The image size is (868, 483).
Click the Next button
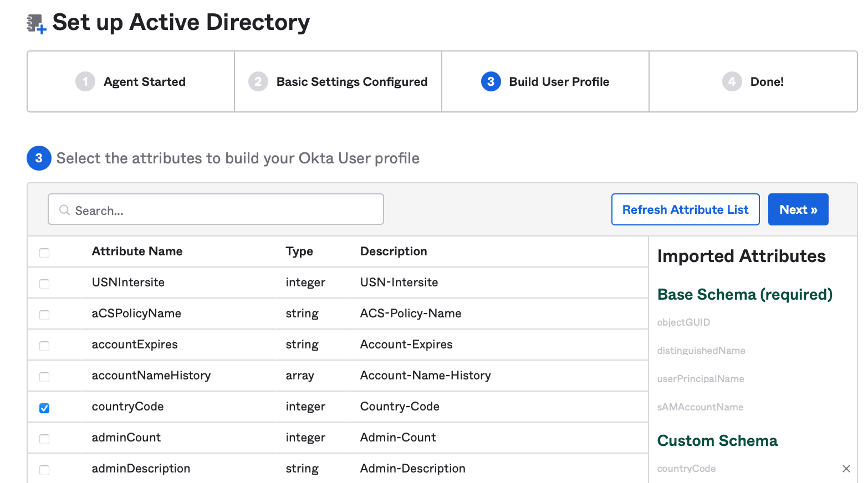pyautogui.click(x=798, y=209)
